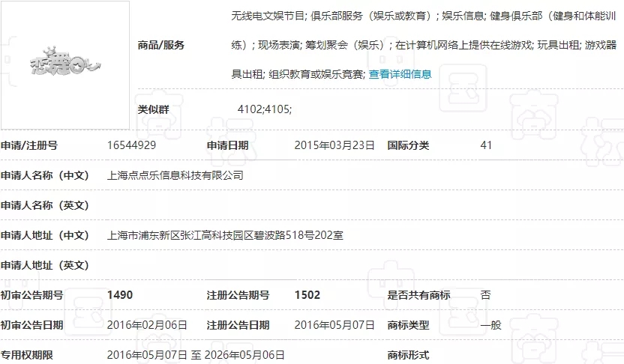Click the trademark type value 一般
The image size is (624, 364).
point(490,325)
